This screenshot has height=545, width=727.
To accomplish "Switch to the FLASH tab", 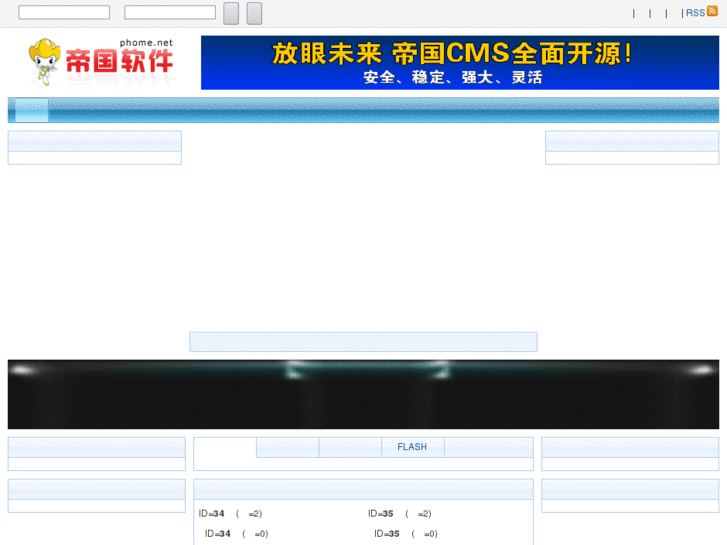I will tap(412, 447).
